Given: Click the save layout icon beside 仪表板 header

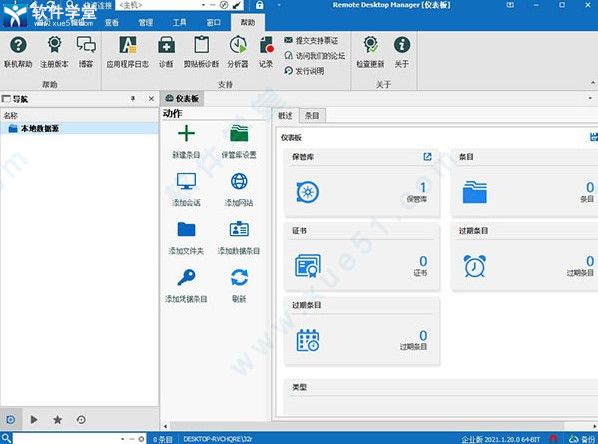Looking at the screenshot, I should click(594, 137).
